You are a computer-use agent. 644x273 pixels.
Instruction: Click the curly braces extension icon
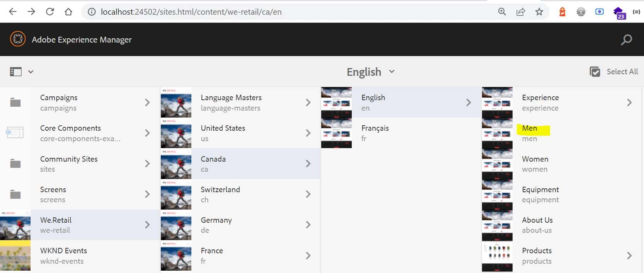pos(636,12)
